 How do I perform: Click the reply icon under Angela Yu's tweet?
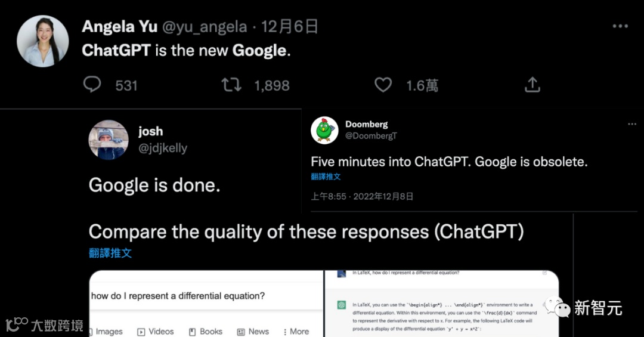(92, 85)
